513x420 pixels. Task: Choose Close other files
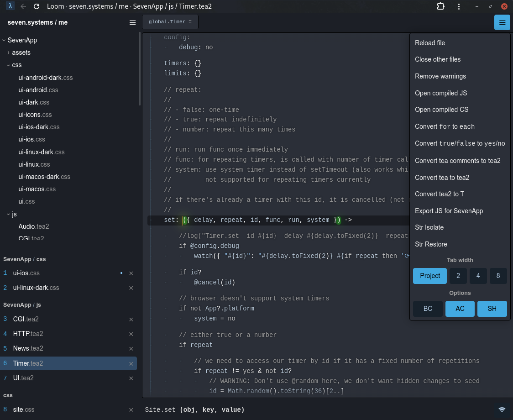[x=460, y=59]
